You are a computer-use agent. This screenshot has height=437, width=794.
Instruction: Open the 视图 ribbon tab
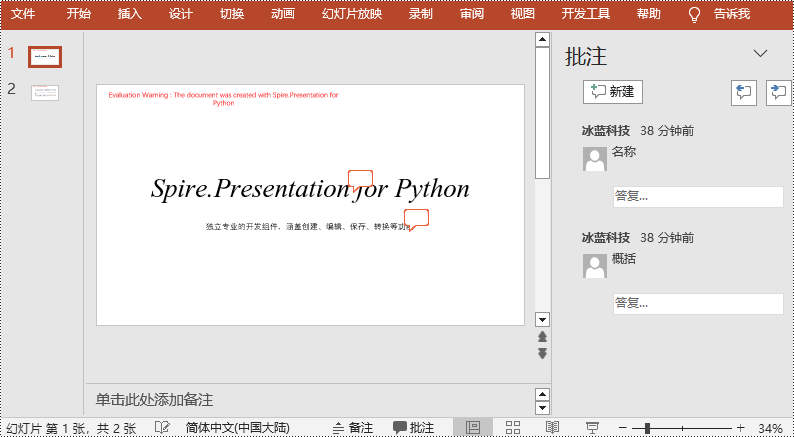pos(523,14)
